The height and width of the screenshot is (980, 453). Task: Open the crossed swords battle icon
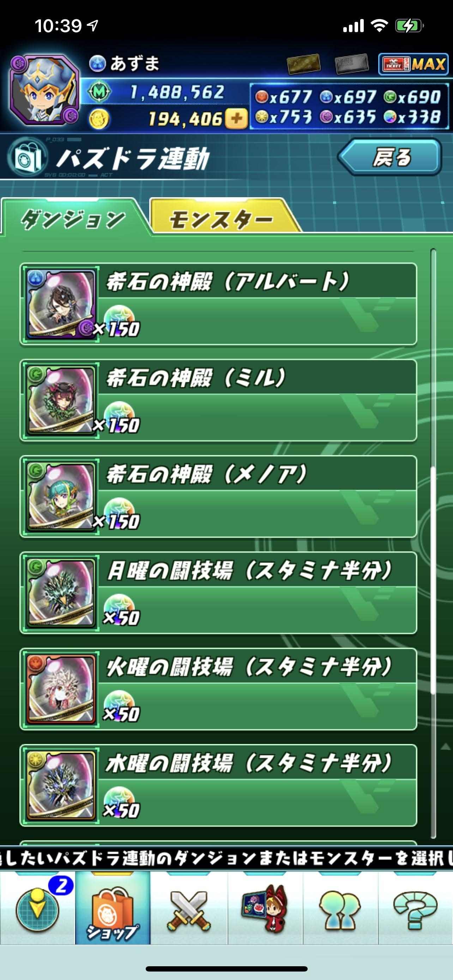[189, 908]
